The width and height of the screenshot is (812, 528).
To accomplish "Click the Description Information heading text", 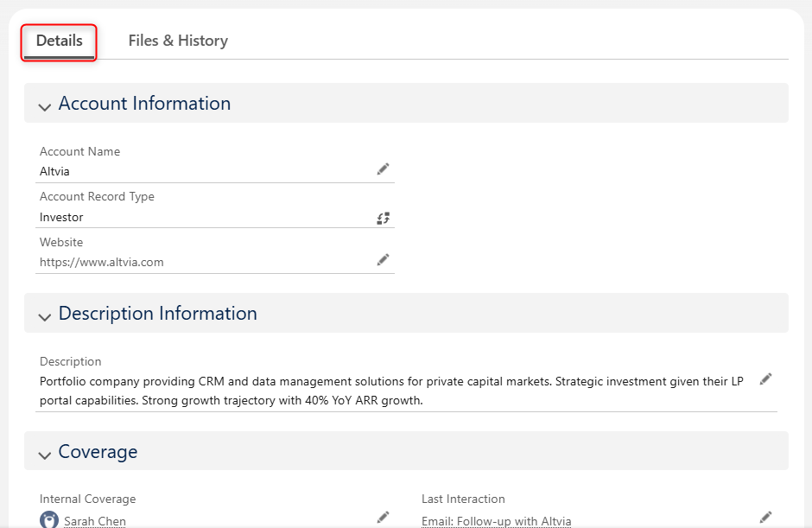I will pyautogui.click(x=157, y=313).
